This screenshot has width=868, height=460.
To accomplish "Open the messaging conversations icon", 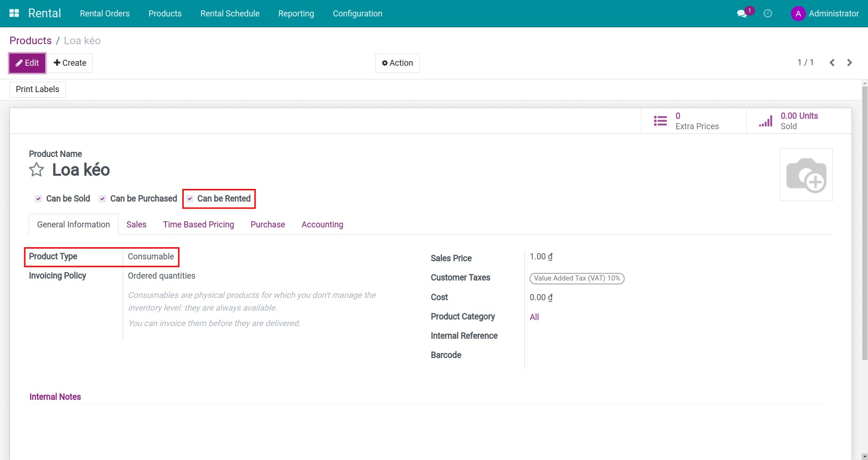I will coord(743,14).
